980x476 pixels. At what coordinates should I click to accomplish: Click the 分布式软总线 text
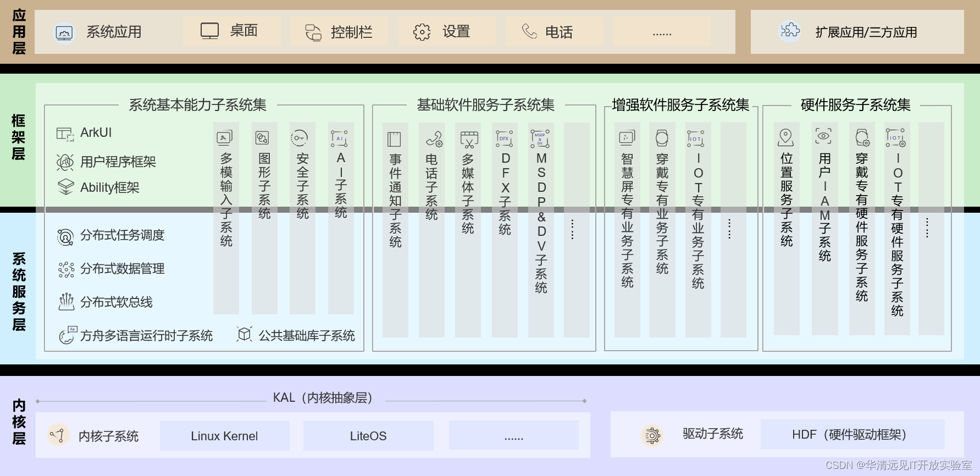point(117,302)
